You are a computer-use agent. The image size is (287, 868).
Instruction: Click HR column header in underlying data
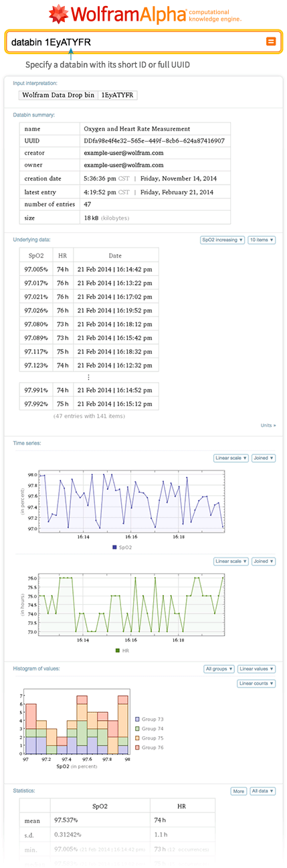pyautogui.click(x=63, y=256)
